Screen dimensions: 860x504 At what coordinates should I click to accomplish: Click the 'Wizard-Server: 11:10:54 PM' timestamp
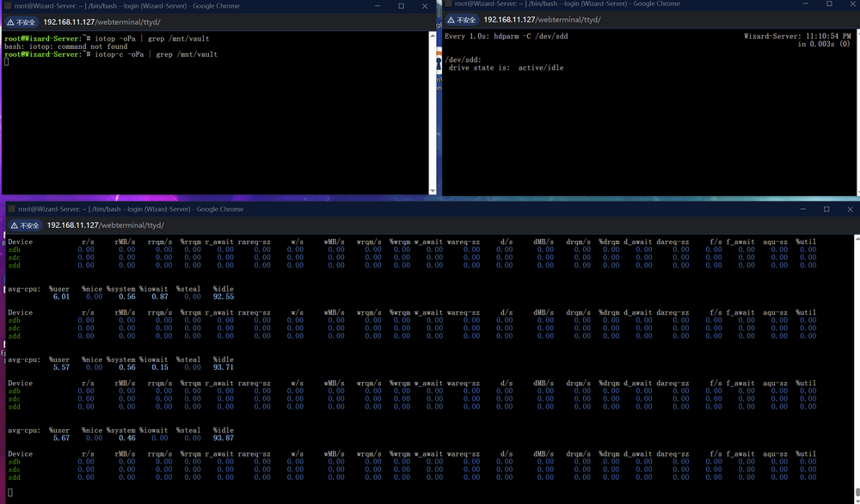pyautogui.click(x=797, y=36)
